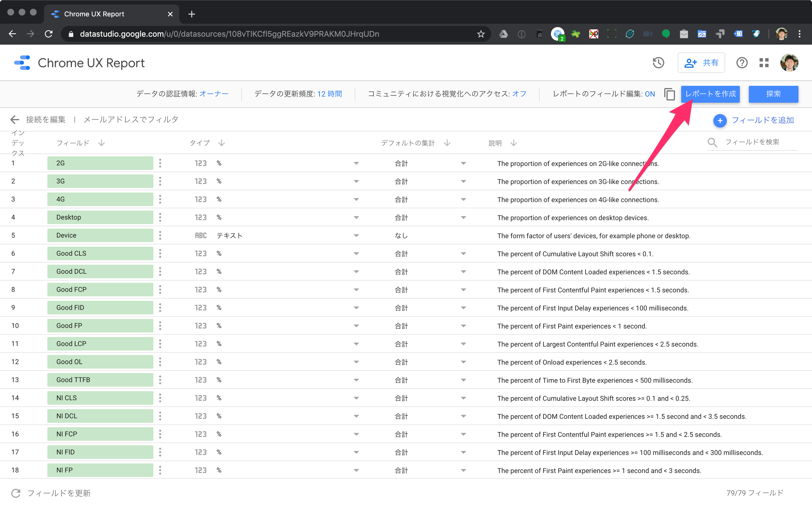
Task: Click the フィールドを追加 link
Action: (763, 120)
